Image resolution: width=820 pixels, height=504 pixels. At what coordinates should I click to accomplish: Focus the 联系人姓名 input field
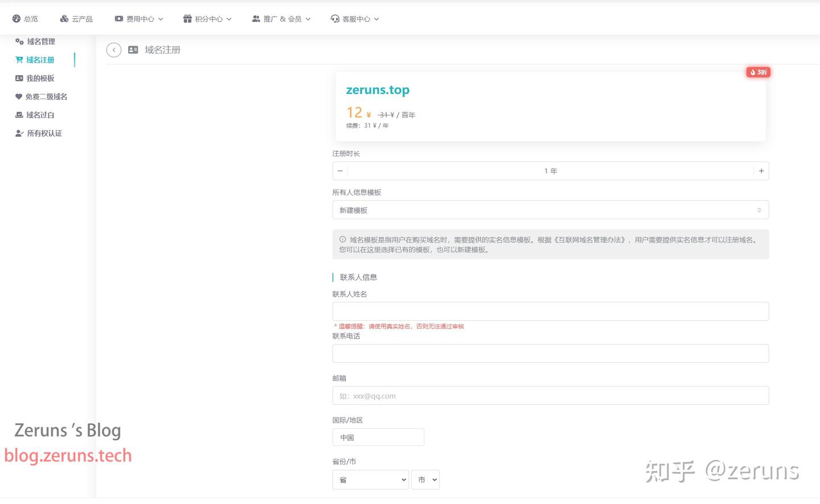(x=551, y=312)
